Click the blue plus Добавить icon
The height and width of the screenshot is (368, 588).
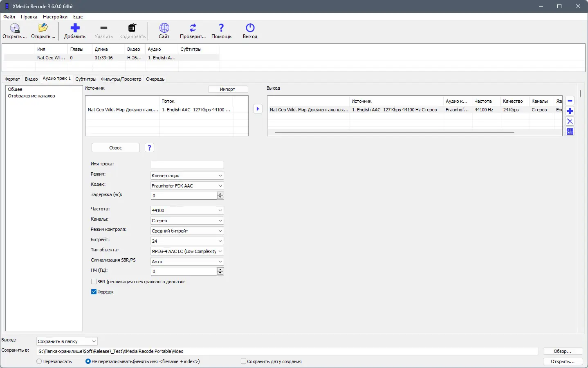[75, 28]
